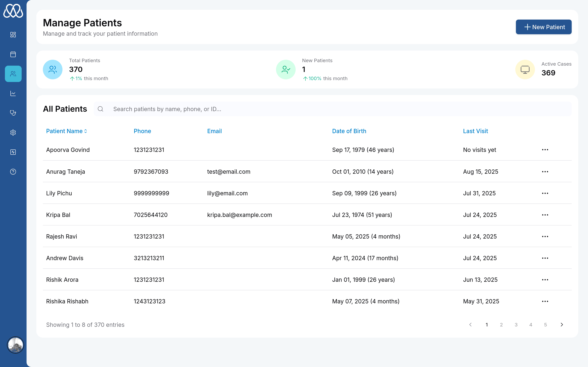Go to page 2 of patients
Image resolution: width=588 pixels, height=367 pixels.
coord(501,325)
